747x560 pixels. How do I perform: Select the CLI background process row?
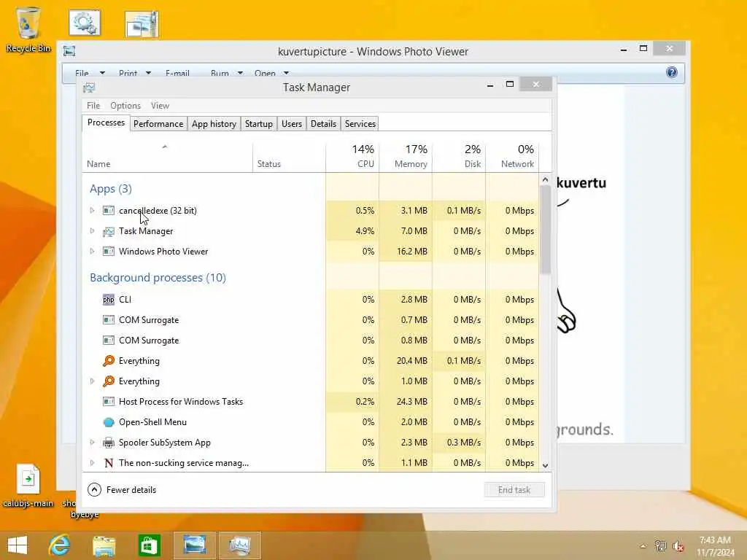311,300
